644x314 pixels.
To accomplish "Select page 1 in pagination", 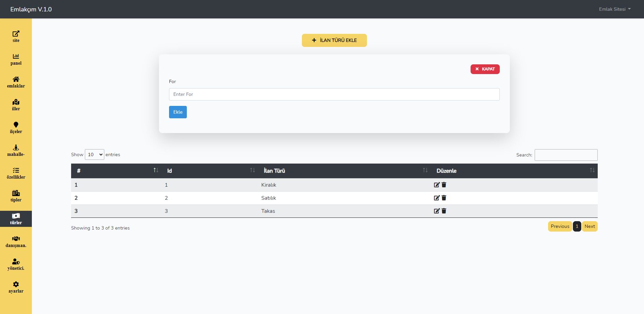I will [577, 226].
